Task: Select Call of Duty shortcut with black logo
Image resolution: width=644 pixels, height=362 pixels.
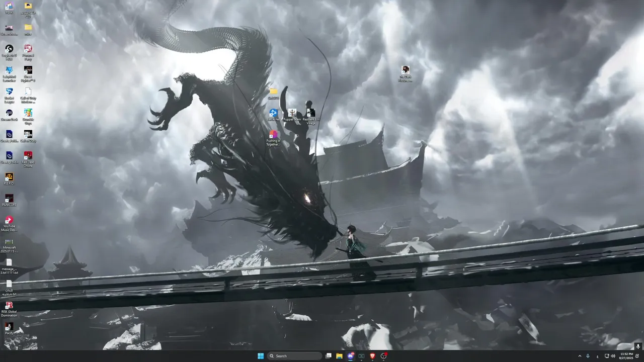Action: [x=28, y=136]
